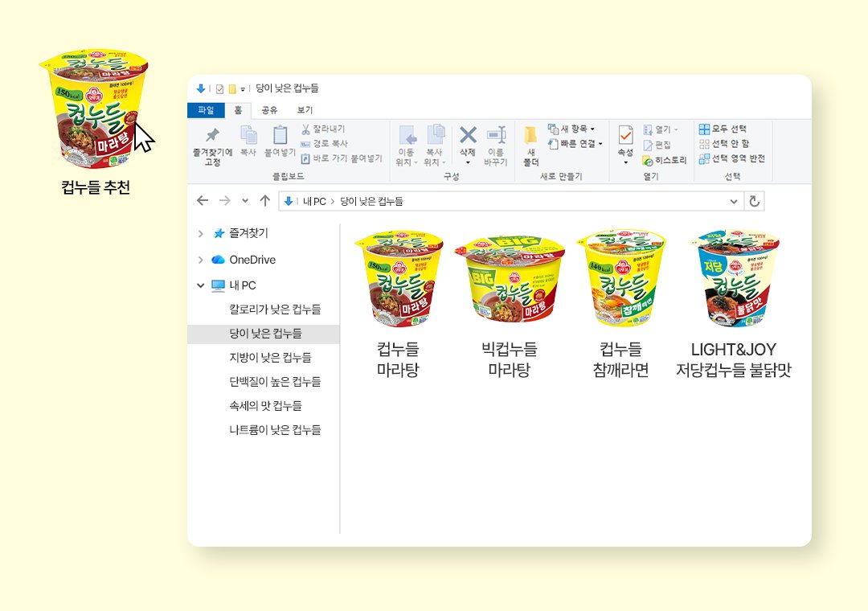
Task: Create 새 폴더 from ribbon
Action: pos(531,146)
